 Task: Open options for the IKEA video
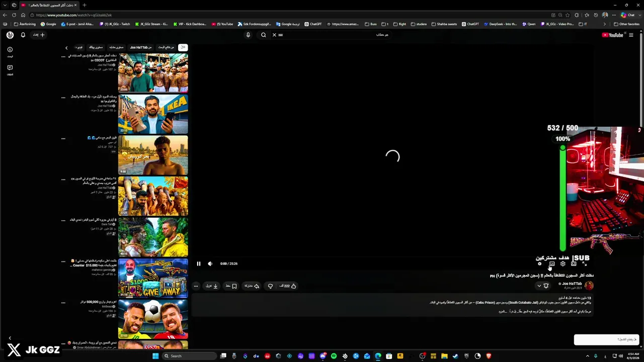(63, 98)
